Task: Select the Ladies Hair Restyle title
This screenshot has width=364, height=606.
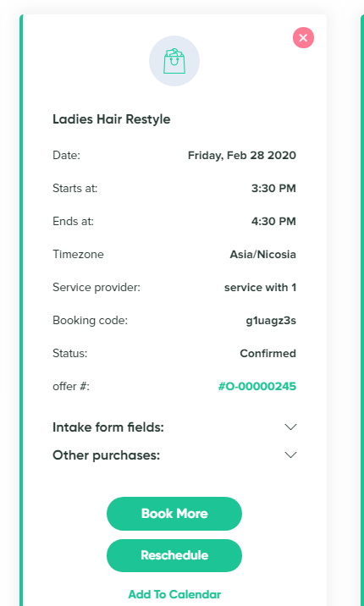Action: (111, 119)
